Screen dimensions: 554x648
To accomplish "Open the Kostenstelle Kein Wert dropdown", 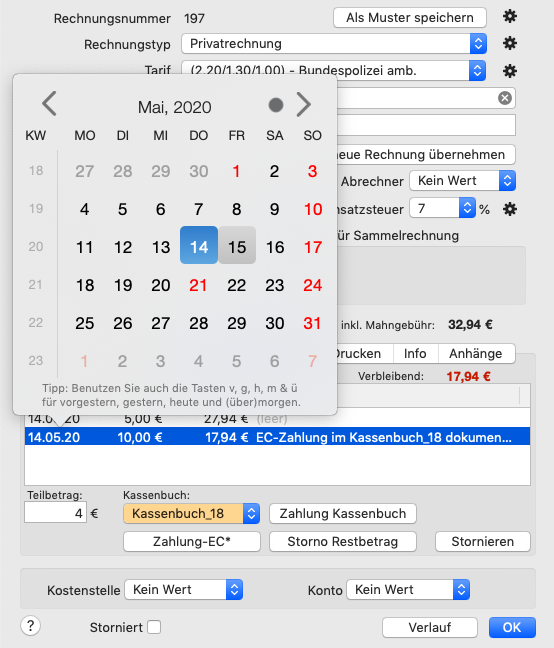I will point(183,590).
